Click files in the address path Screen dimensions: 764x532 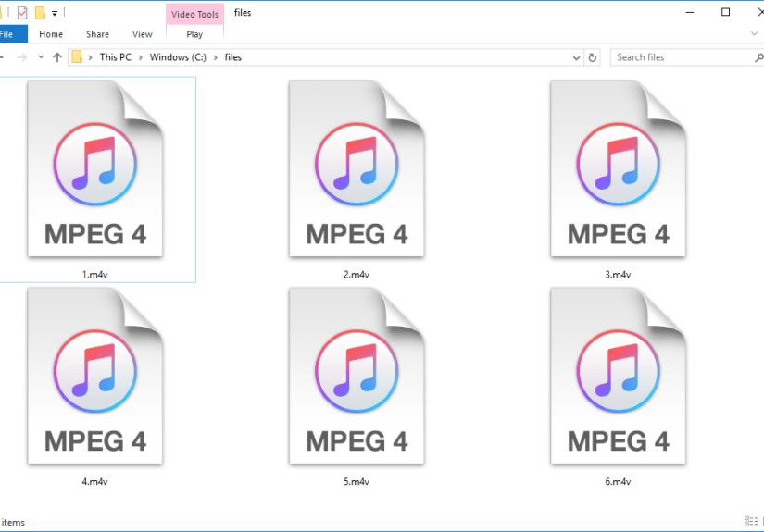click(232, 57)
